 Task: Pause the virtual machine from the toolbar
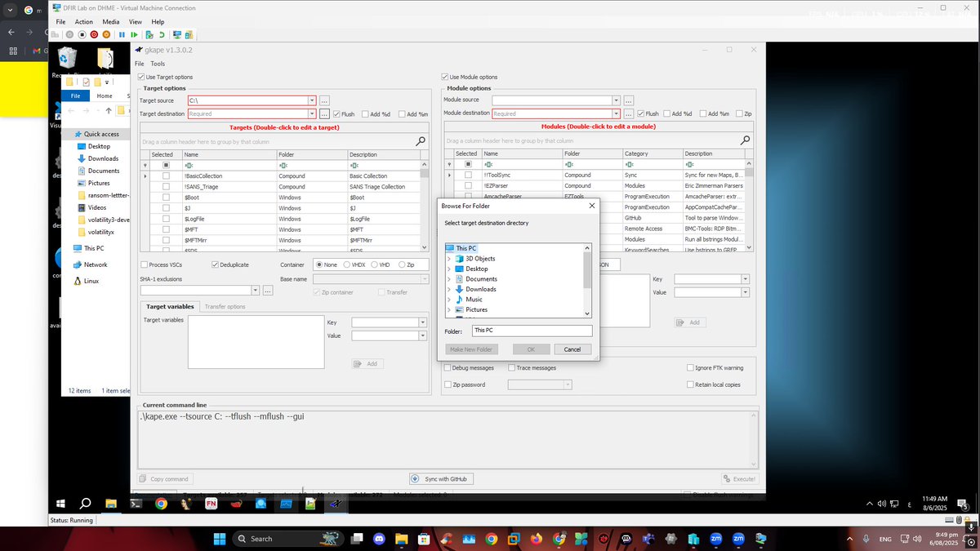tap(122, 34)
